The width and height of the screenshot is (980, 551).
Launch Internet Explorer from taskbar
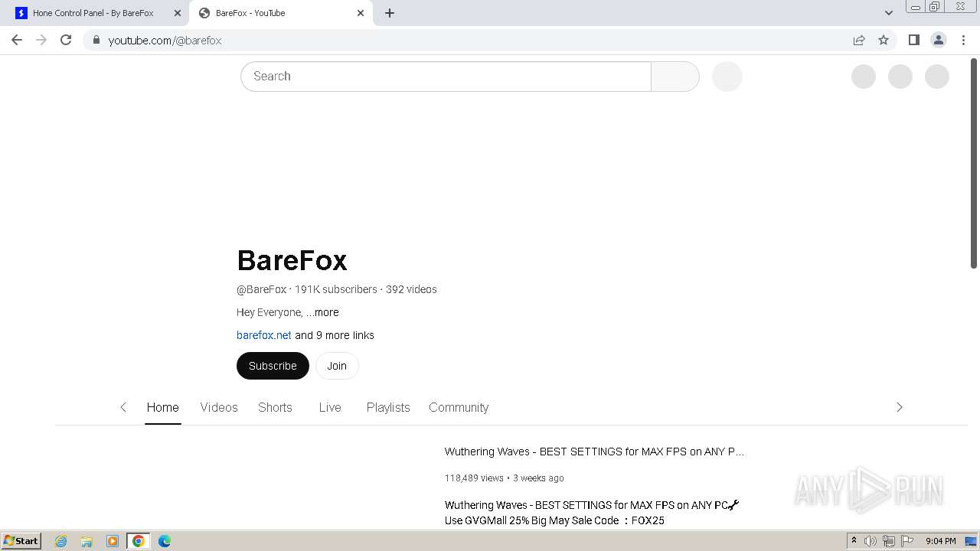coord(61,541)
